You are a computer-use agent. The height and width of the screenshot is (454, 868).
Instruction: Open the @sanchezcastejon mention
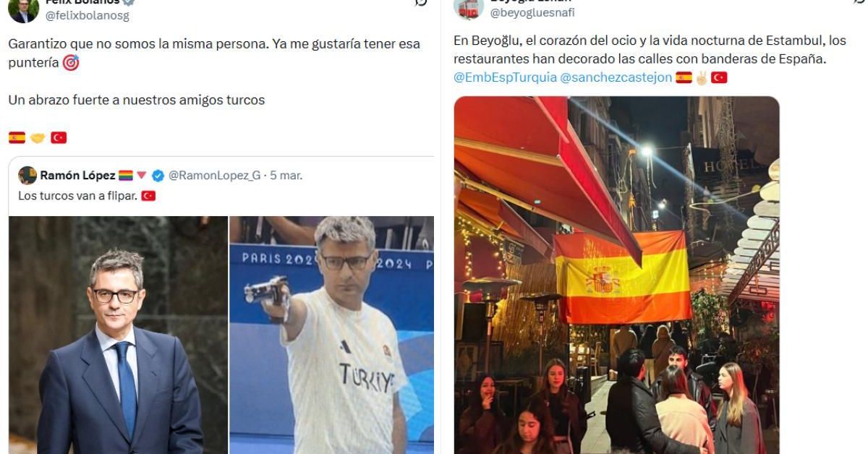coord(616,77)
